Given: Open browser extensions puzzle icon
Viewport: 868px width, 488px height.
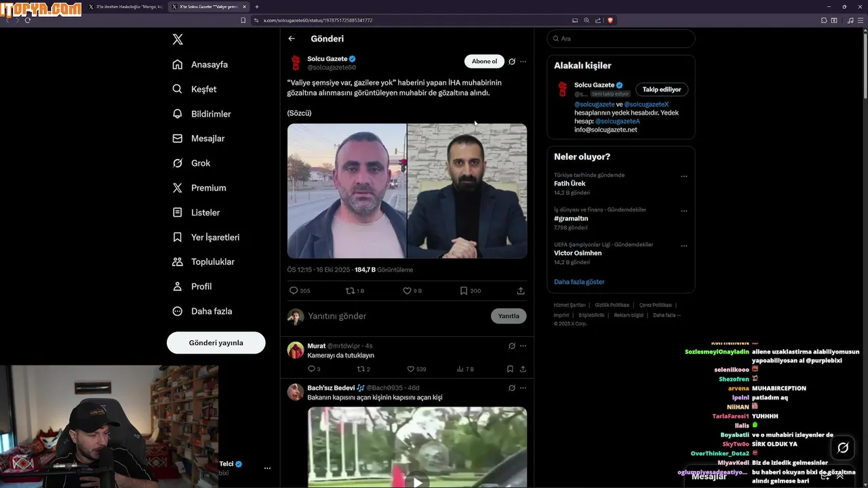Looking at the screenshot, I should click(825, 20).
